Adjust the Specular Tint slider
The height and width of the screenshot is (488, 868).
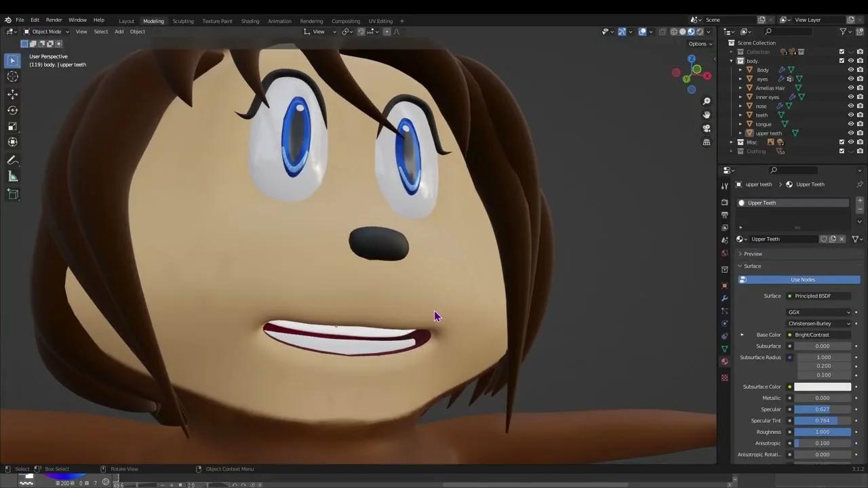(823, 421)
